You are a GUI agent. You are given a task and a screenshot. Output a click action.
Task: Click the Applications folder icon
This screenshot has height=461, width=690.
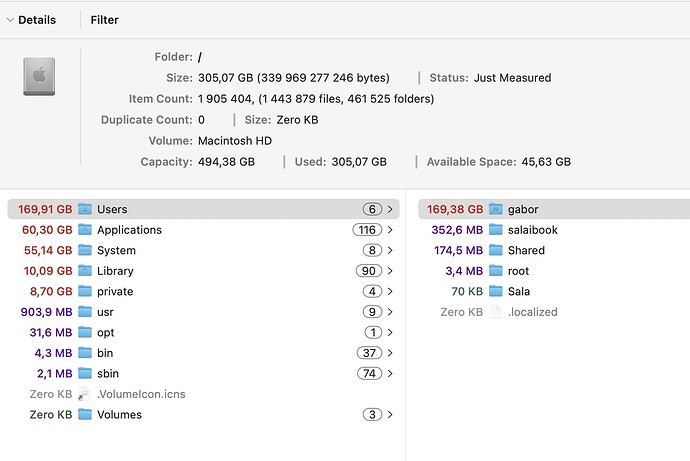[x=85, y=230]
